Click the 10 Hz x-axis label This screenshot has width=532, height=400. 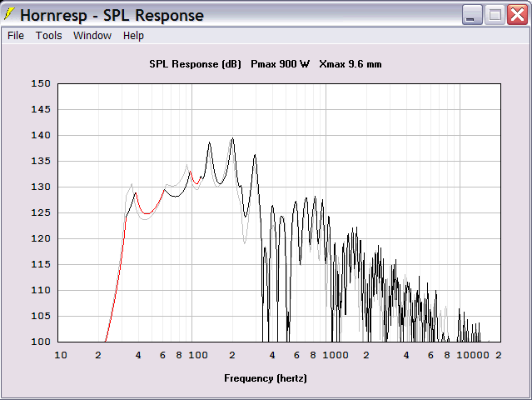[61, 355]
